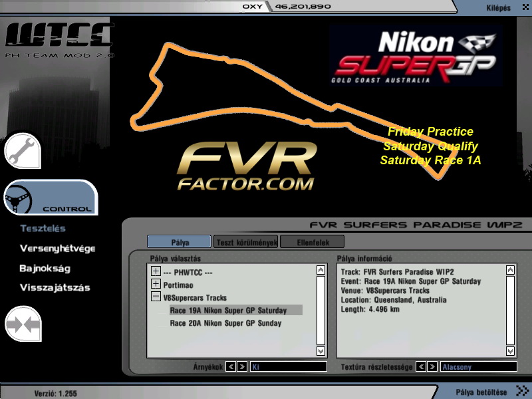Image resolution: width=532 pixels, height=399 pixels.
Task: Click track list scrollbar up arrow
Action: click(321, 270)
